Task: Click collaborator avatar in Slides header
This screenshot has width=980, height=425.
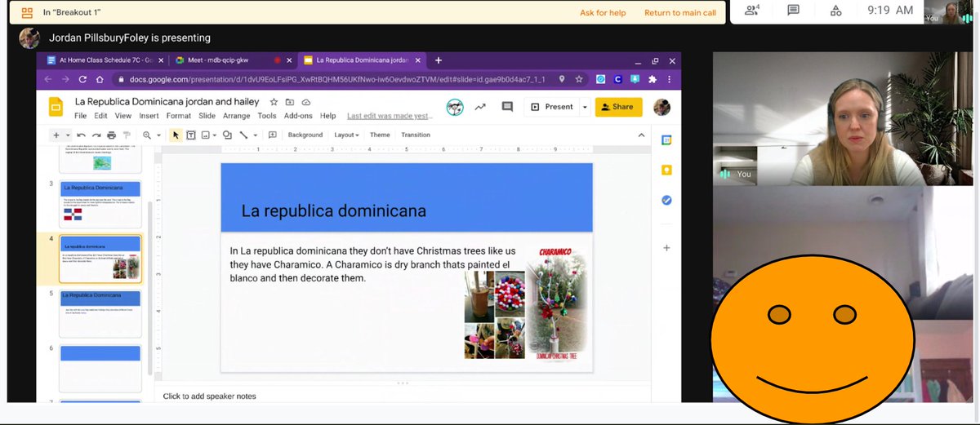Action: [455, 107]
